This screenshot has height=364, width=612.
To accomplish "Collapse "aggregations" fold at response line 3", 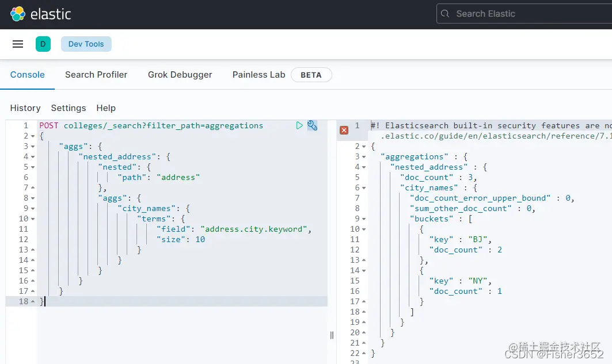I will 364,156.
